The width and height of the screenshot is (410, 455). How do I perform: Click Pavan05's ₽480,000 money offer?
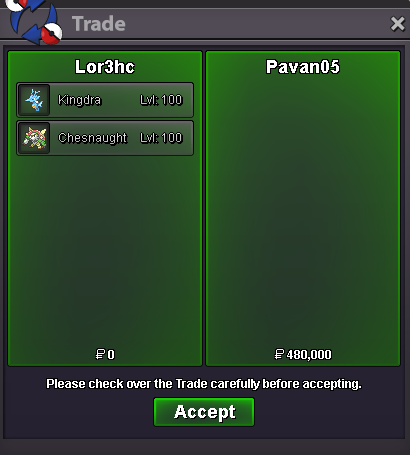coord(303,354)
